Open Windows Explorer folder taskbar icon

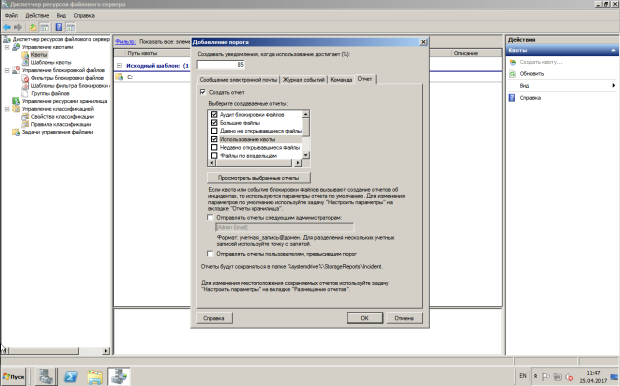(x=95, y=376)
